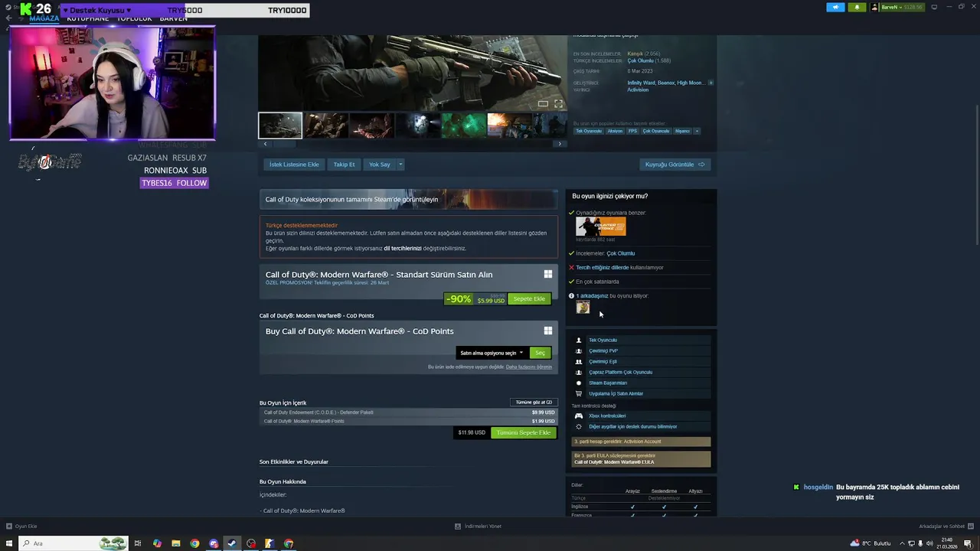Click the right arrow of thumbnail strip
Image resolution: width=980 pixels, height=551 pixels.
560,144
